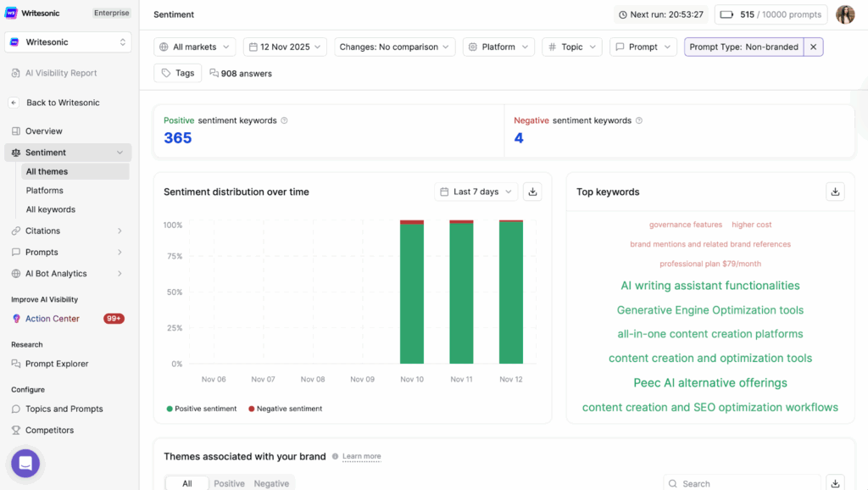The width and height of the screenshot is (868, 490).
Task: Switch to the Positive themes tab
Action: (x=229, y=483)
